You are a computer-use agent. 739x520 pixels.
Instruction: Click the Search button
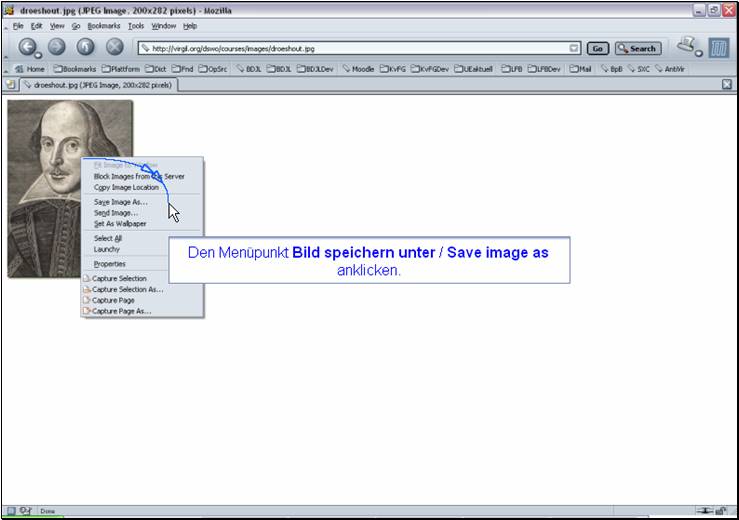point(637,48)
